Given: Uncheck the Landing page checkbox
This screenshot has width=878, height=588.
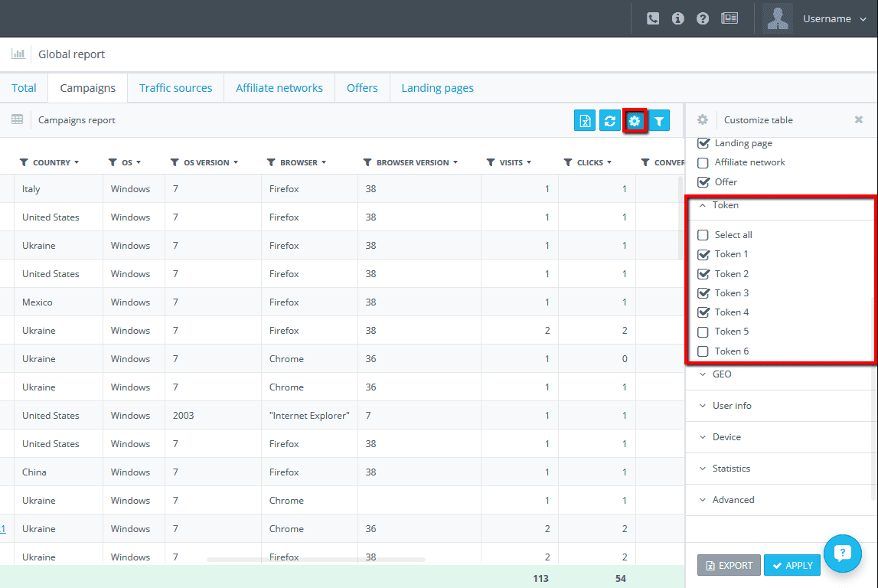Looking at the screenshot, I should point(703,143).
